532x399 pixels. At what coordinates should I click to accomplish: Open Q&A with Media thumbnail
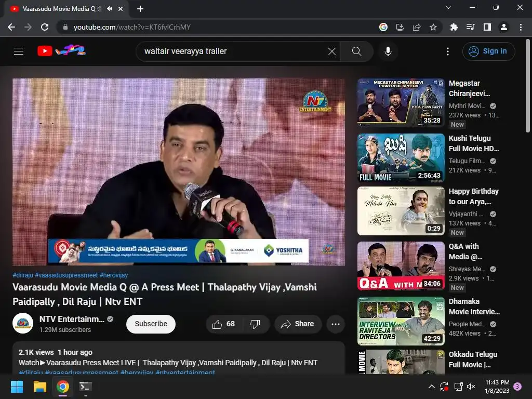click(x=401, y=266)
